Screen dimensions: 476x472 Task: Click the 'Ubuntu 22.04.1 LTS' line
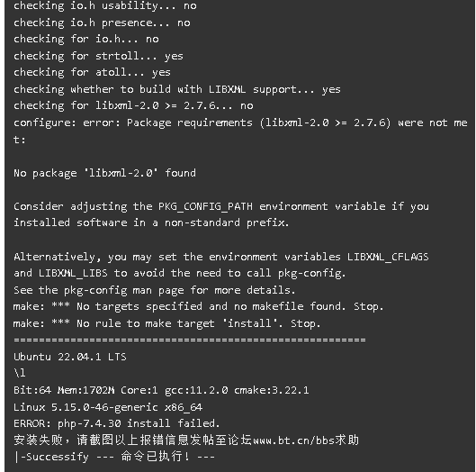click(70, 357)
